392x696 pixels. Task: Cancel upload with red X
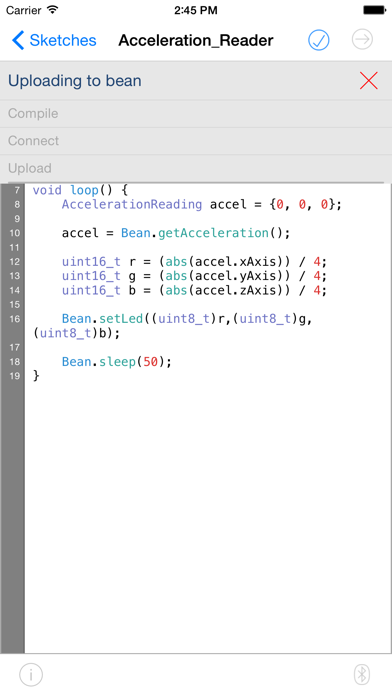pos(368,81)
